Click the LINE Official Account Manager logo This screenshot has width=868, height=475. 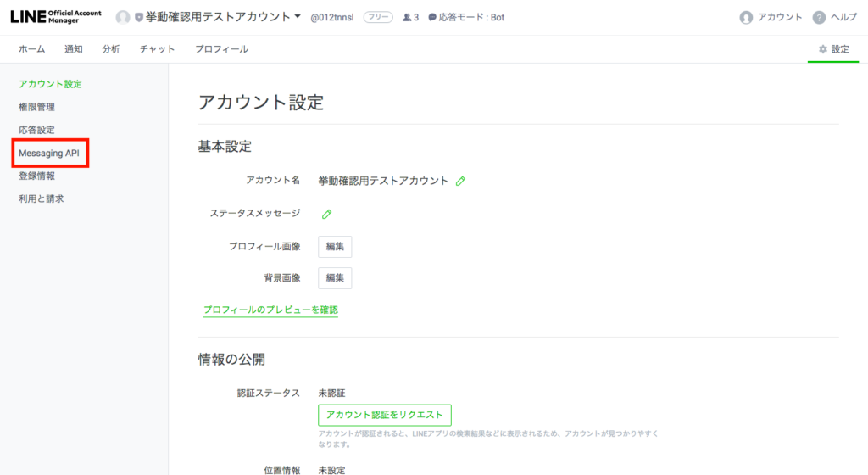click(x=56, y=17)
